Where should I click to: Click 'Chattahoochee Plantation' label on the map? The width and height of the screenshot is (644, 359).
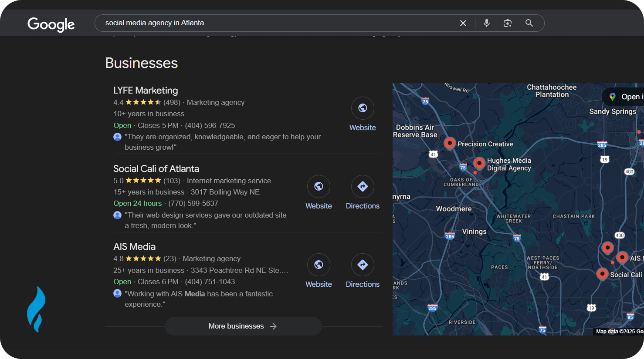click(552, 91)
